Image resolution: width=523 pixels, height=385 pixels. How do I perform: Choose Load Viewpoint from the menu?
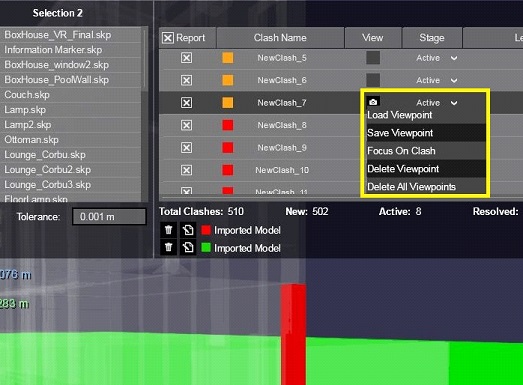(x=426, y=115)
